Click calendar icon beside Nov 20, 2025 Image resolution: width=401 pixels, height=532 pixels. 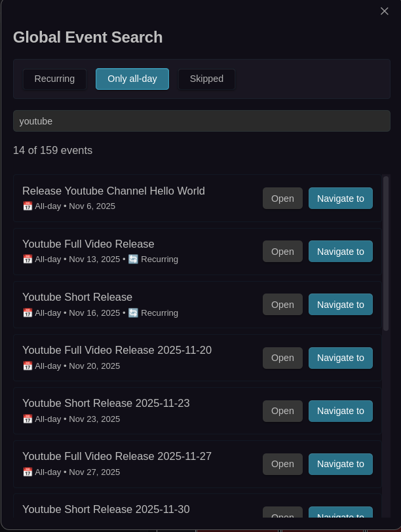28,366
